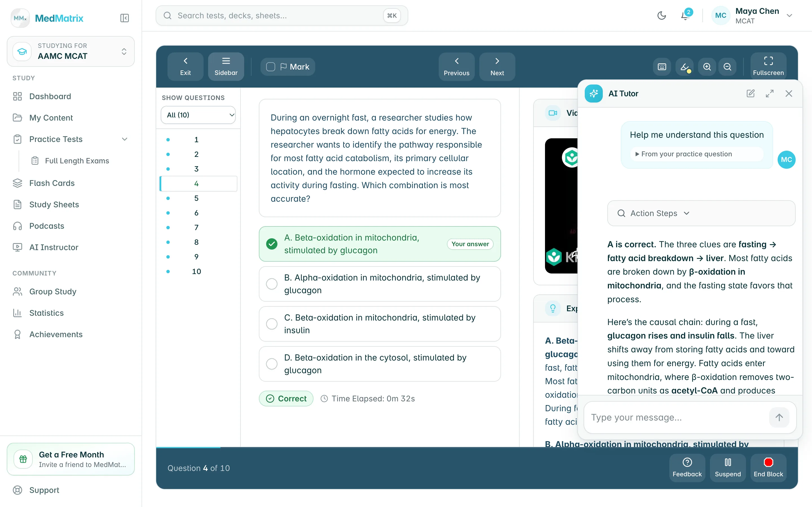Open the on-screen keyboard shortcuts icon
The height and width of the screenshot is (507, 812).
(x=662, y=67)
